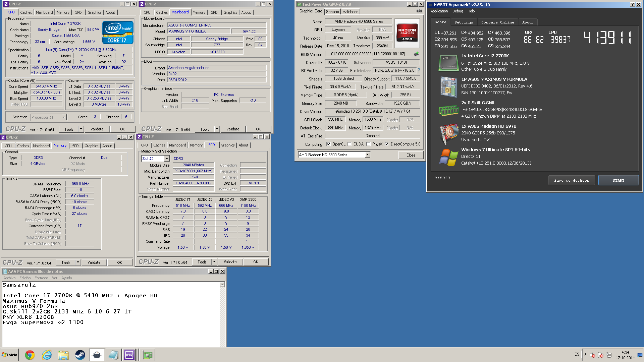
Task: Open the AMD Radeon HD 6900 Series dropdown
Action: click(x=367, y=155)
